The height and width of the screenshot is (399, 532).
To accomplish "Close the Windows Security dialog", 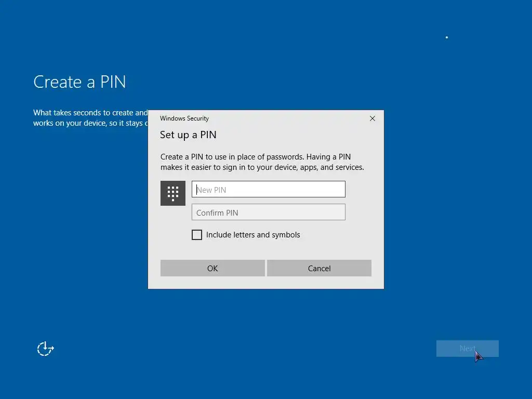I will [372, 118].
